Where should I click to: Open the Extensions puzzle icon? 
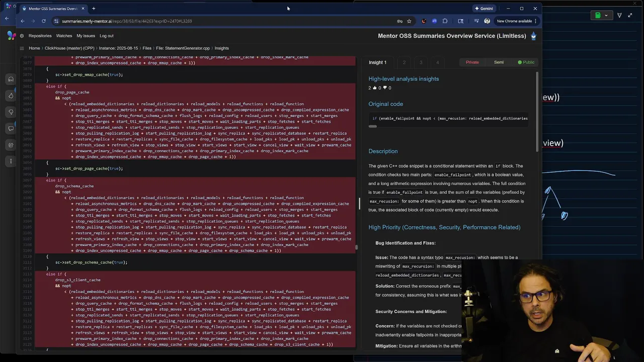(x=445, y=21)
